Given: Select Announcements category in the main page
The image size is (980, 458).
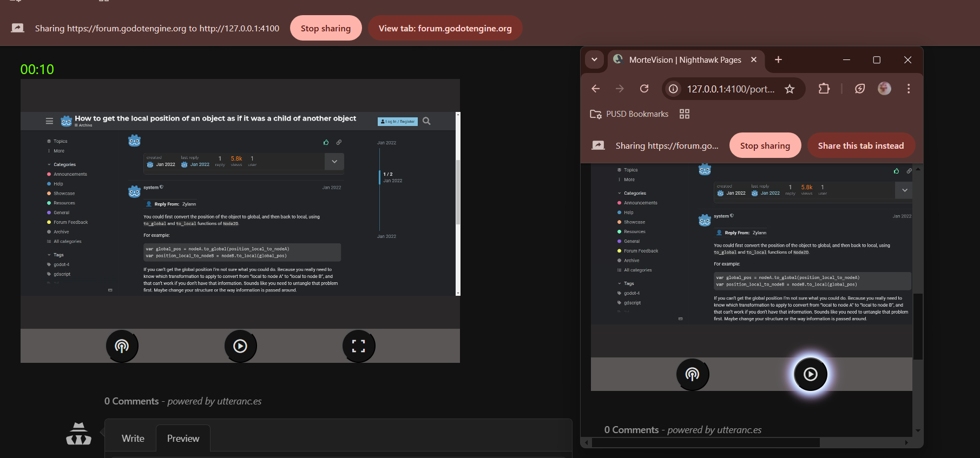Looking at the screenshot, I should pos(67,174).
